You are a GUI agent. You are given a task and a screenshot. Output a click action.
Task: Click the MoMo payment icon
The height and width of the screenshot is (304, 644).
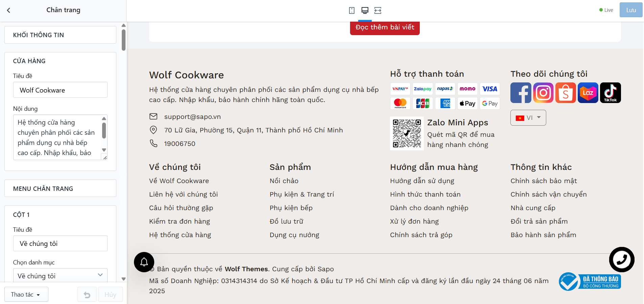point(467,89)
